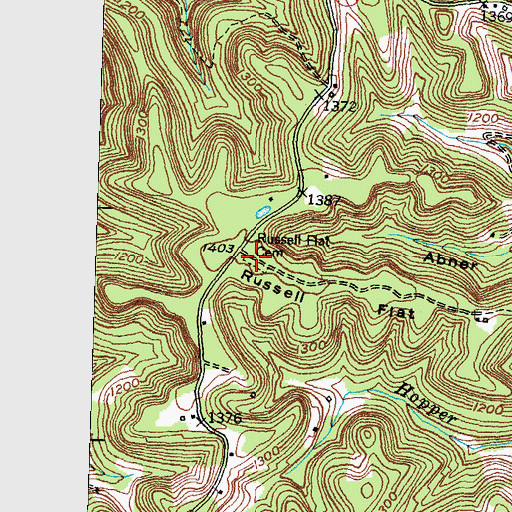The image size is (512, 512).
Task: Click the Hopper map label
Action: point(427,404)
